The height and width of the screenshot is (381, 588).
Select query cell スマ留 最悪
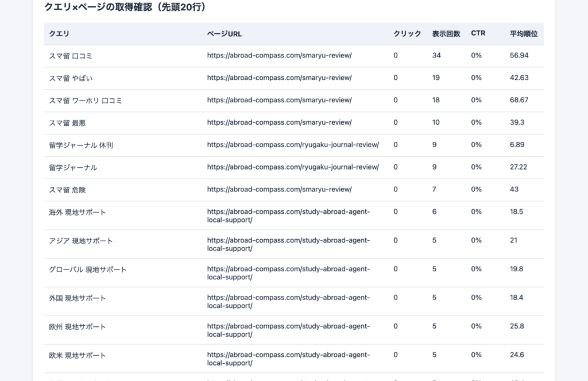(x=68, y=123)
